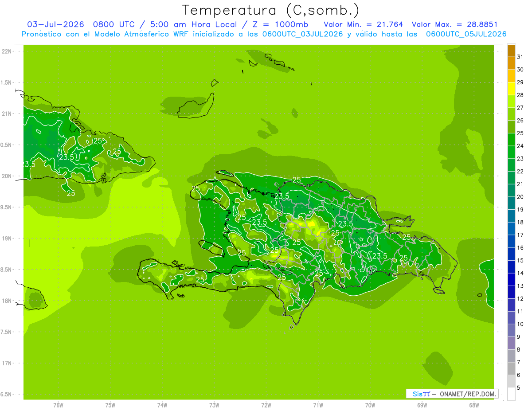The width and height of the screenshot is (532, 411).
Task: Click the '29' value on the color scale
Action: pyautogui.click(x=520, y=82)
